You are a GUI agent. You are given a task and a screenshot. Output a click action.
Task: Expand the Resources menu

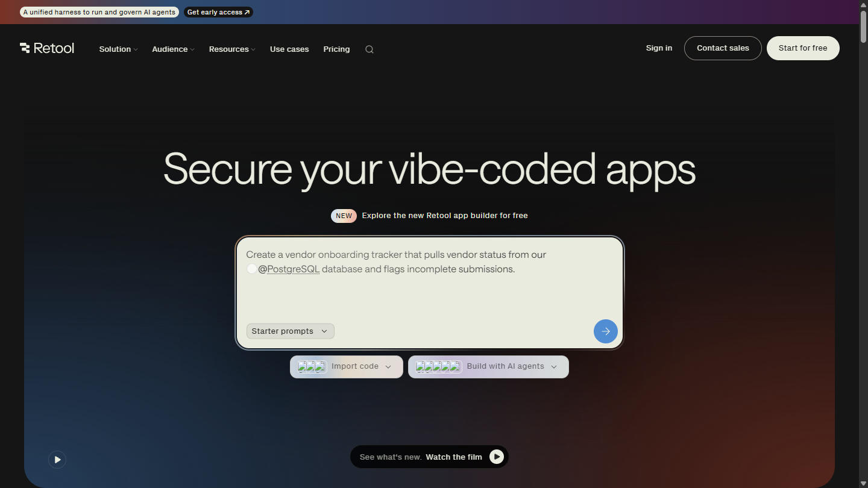(232, 49)
